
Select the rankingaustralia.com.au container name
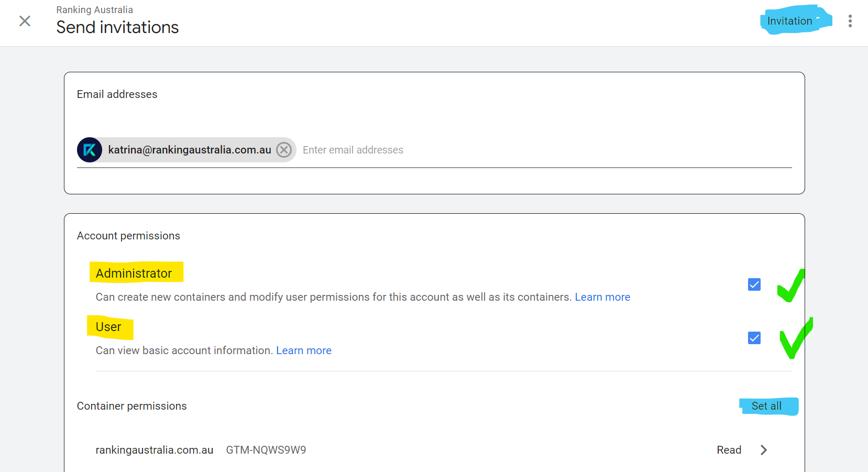[155, 450]
